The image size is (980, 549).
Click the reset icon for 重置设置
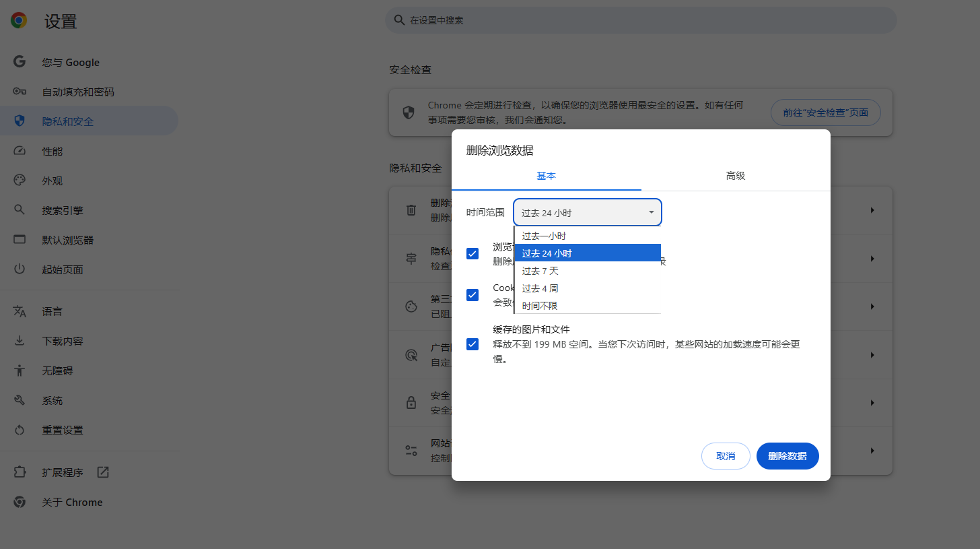[20, 430]
